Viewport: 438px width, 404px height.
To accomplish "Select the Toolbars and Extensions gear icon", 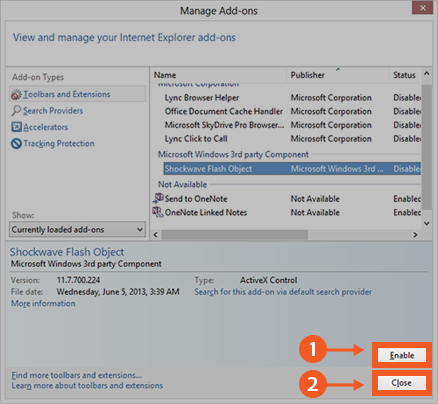I will click(16, 95).
